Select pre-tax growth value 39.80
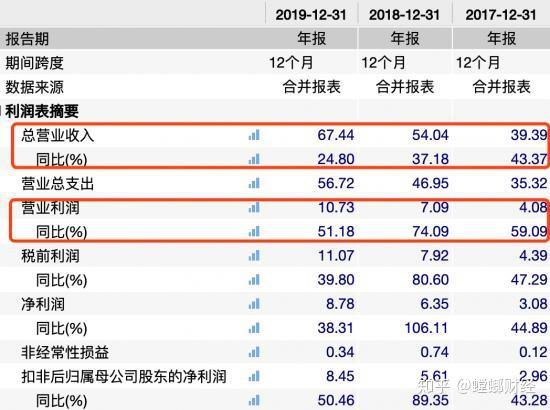550x410 pixels. coord(336,280)
